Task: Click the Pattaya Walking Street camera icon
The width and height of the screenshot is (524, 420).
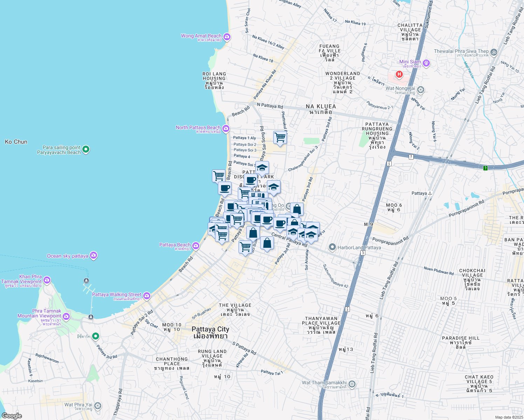Action: (x=146, y=296)
